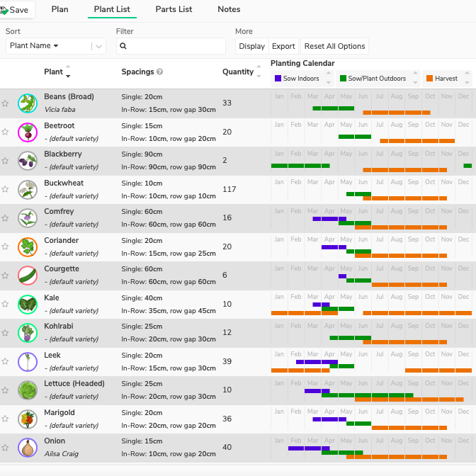Click the Kale plant icon
The height and width of the screenshot is (476, 476).
click(27, 305)
